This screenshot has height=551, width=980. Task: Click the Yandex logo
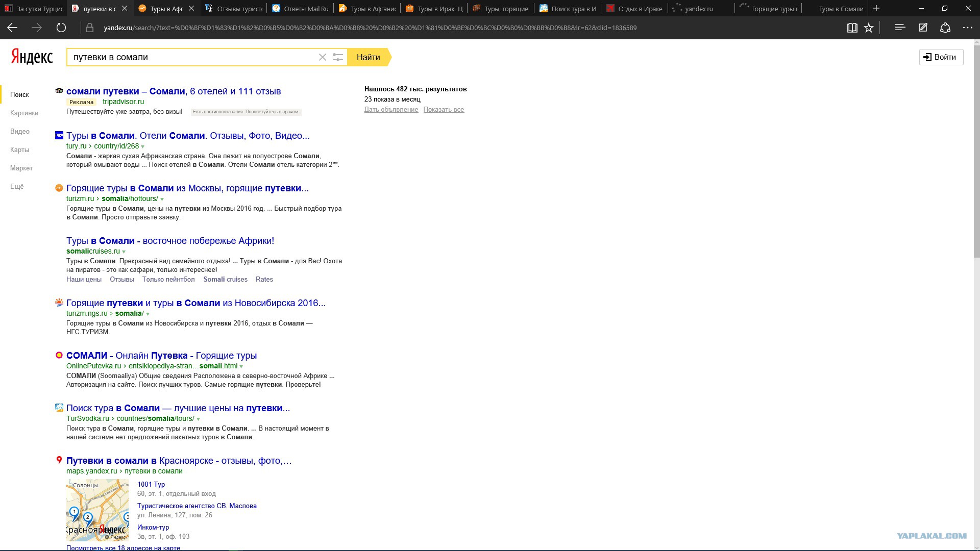tap(32, 57)
